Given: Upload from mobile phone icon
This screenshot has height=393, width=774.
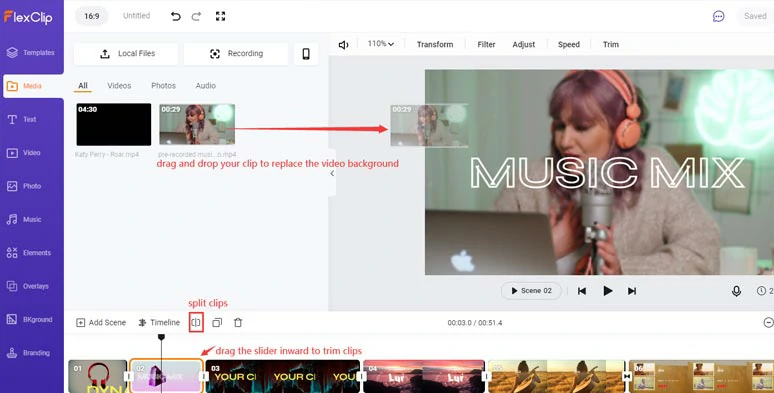Looking at the screenshot, I should (x=306, y=54).
